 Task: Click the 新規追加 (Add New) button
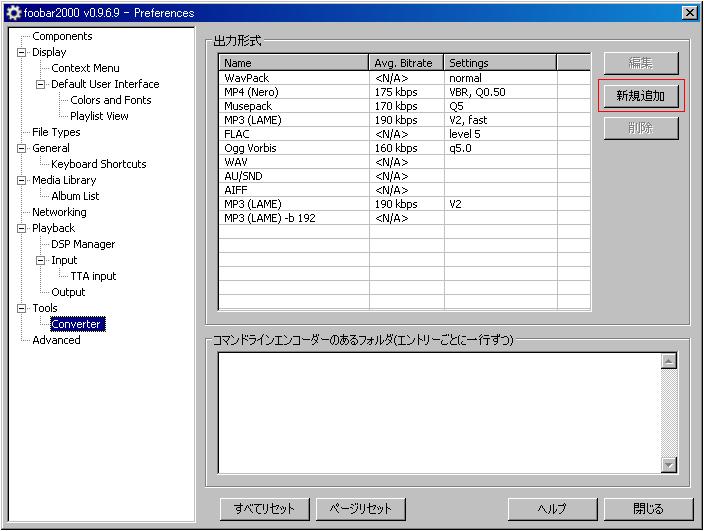tap(641, 96)
